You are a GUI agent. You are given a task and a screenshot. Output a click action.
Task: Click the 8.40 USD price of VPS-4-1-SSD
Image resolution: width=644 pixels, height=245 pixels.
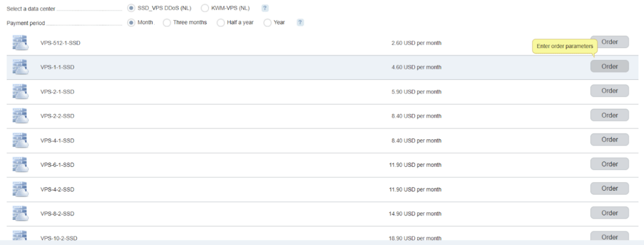(416, 140)
